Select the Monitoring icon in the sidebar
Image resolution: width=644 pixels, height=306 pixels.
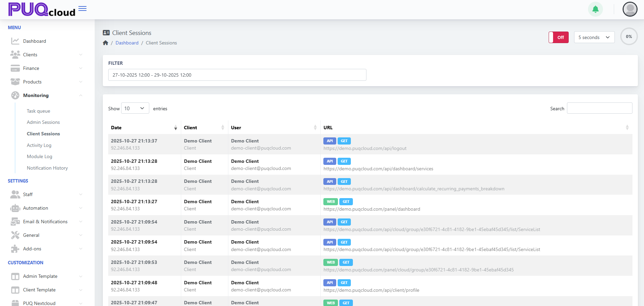15,95
